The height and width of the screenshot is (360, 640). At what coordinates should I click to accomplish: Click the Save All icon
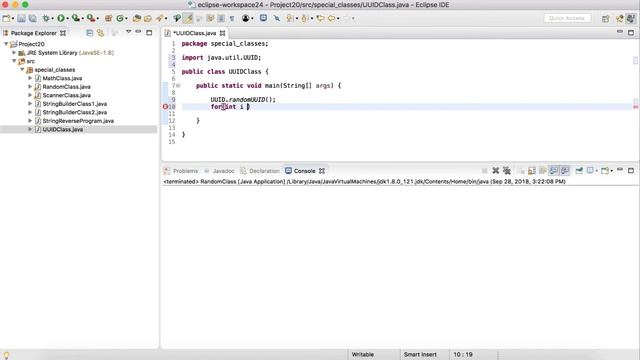(x=32, y=18)
